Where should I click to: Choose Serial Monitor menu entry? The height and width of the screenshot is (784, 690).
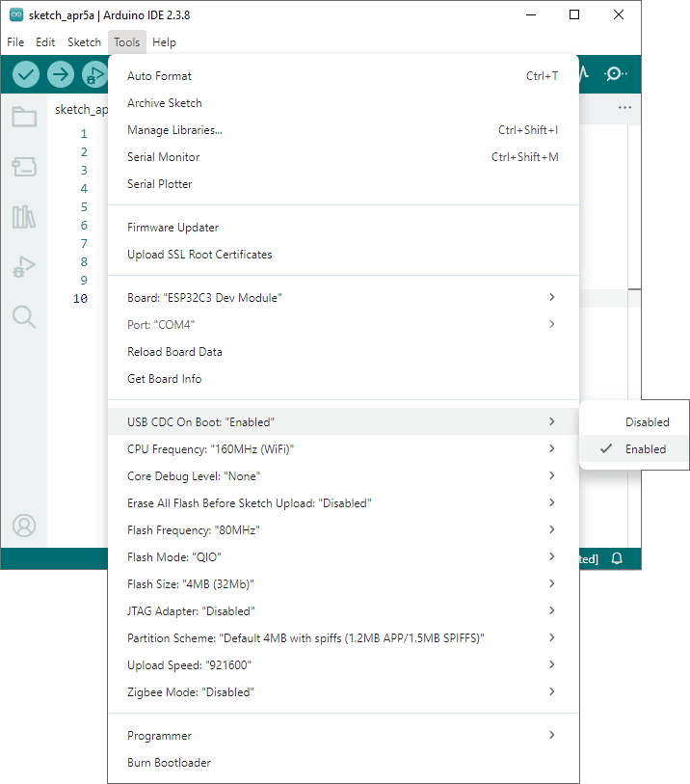click(x=343, y=157)
